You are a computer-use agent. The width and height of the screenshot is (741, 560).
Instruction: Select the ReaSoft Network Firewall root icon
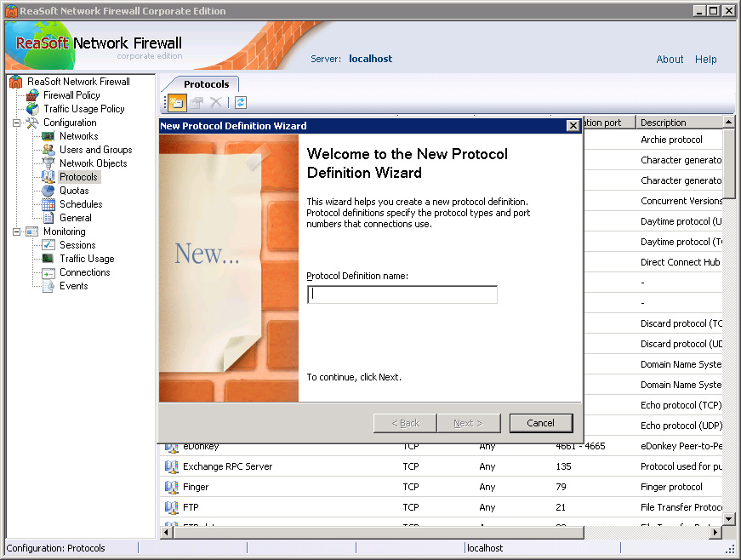[15, 82]
